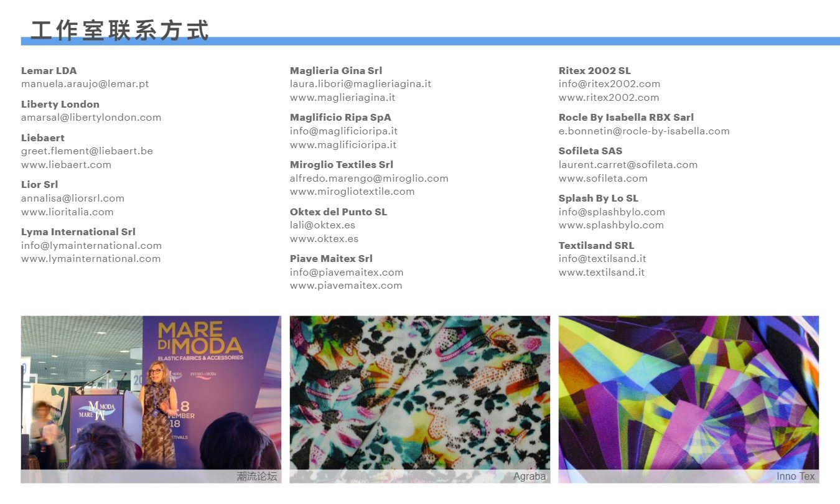Click the info@splashbylo.com email

click(x=612, y=212)
